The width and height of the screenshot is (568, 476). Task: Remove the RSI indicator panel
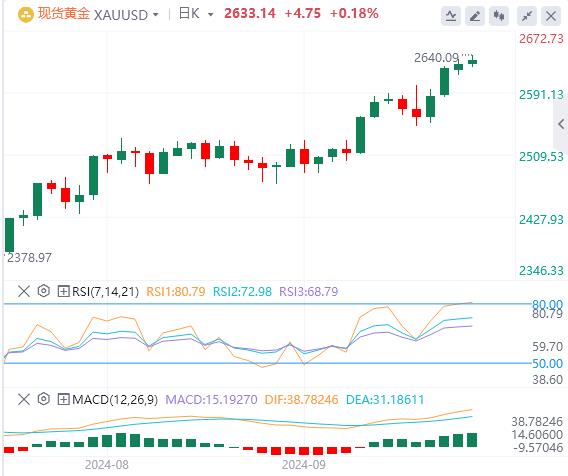pyautogui.click(x=24, y=291)
